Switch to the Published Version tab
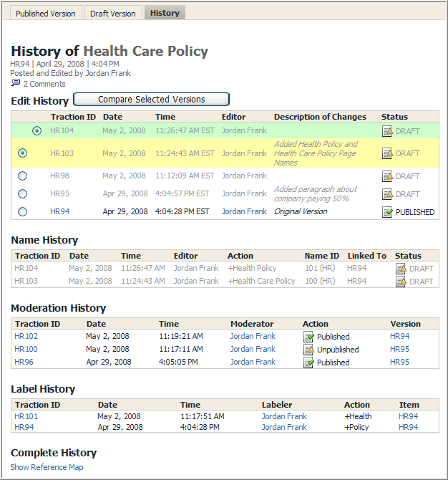This screenshot has height=480, width=448. [x=45, y=14]
